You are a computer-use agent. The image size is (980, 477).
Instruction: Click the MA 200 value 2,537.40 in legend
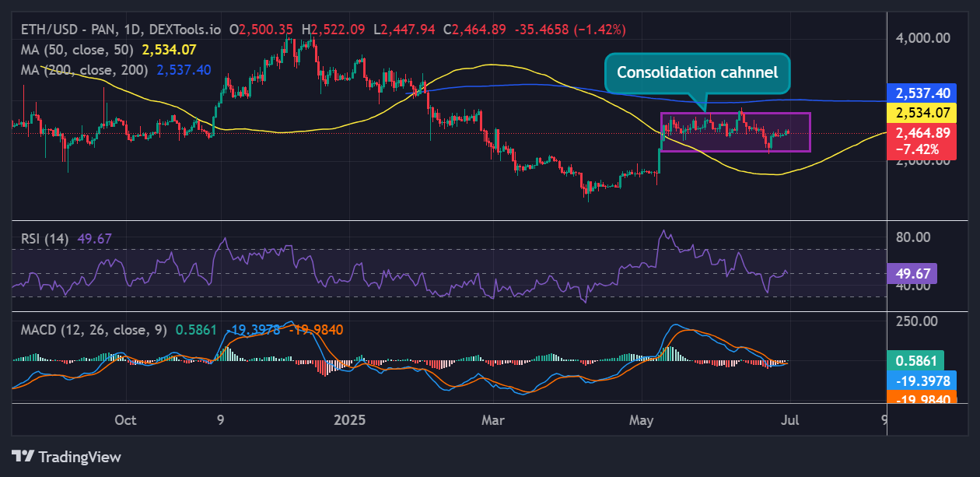pos(184,70)
